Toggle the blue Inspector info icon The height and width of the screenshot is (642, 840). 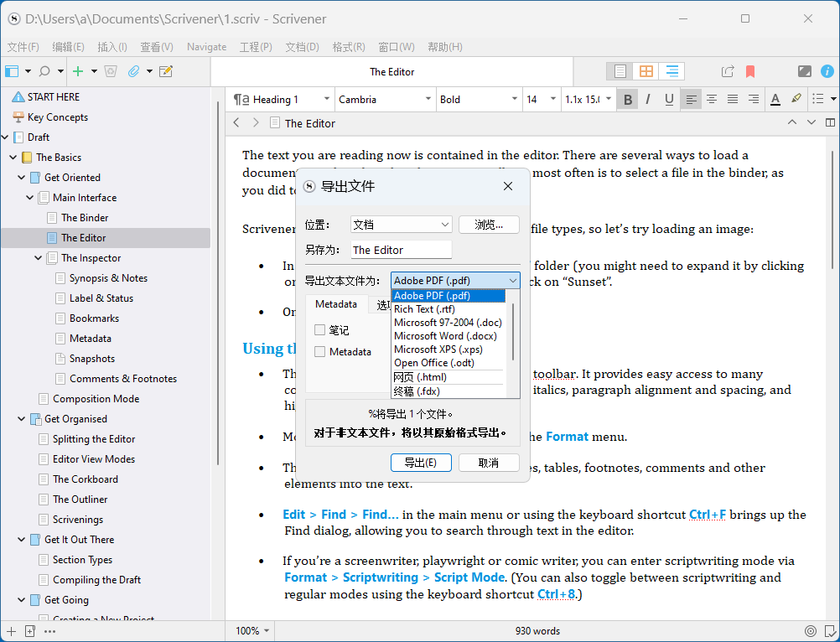point(827,71)
